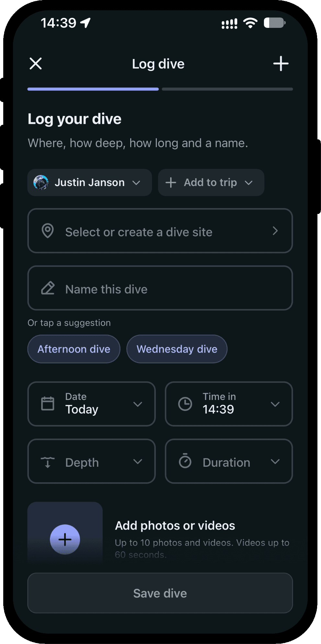Expand the Add to trip chevron

248,183
